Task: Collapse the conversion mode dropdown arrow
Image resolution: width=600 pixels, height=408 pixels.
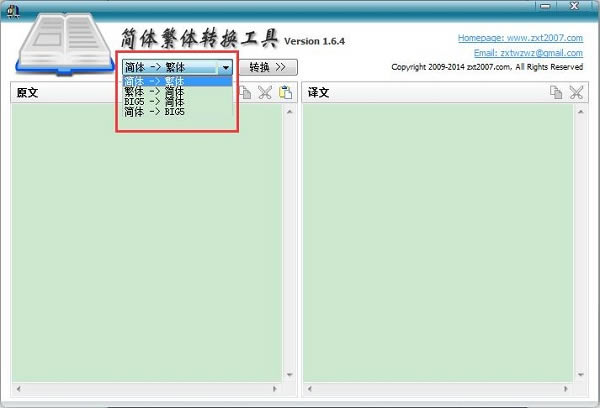Action: [x=226, y=68]
